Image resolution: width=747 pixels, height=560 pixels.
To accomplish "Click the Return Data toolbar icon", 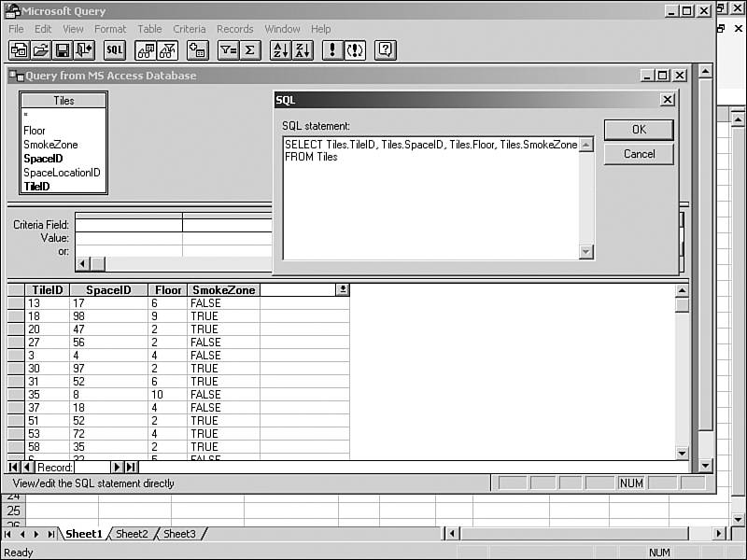I will (84, 50).
